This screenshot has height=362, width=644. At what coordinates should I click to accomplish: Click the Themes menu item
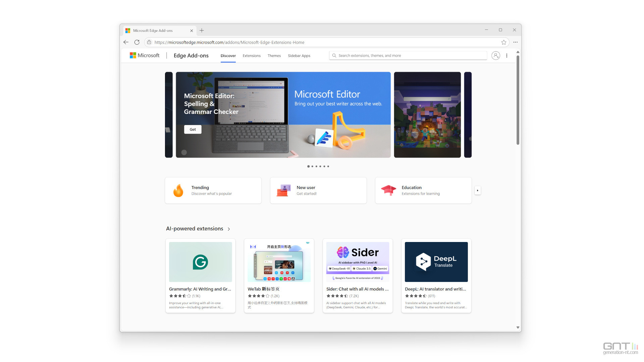coord(274,55)
